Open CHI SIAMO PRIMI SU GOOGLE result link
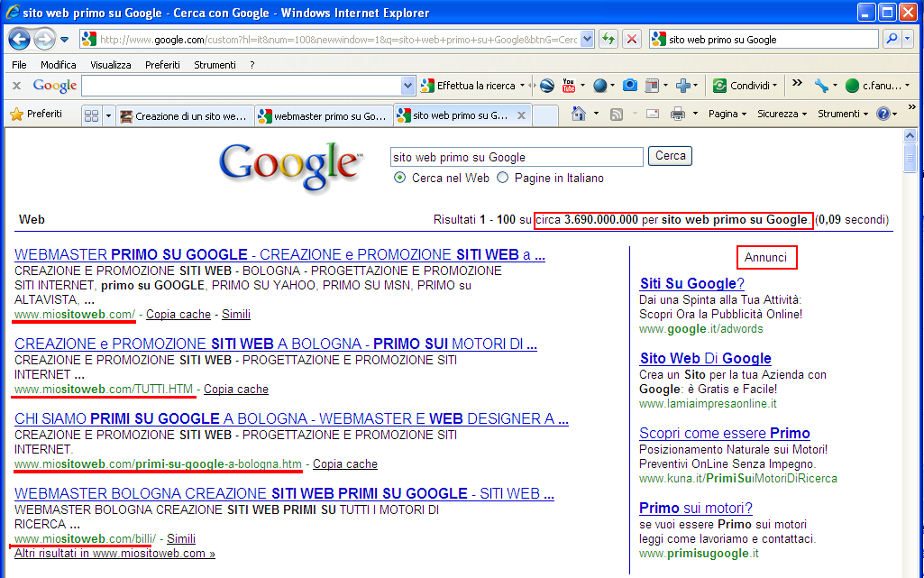 291,419
